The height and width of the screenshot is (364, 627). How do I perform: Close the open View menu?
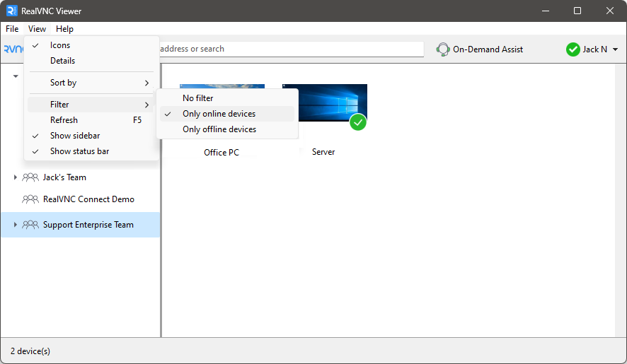tap(37, 29)
